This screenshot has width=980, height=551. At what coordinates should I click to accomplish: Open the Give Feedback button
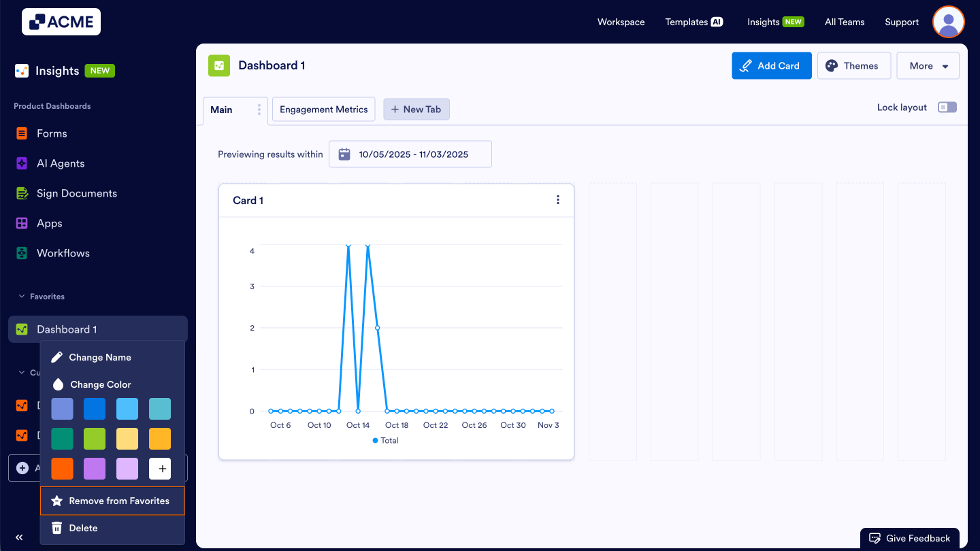coord(909,537)
